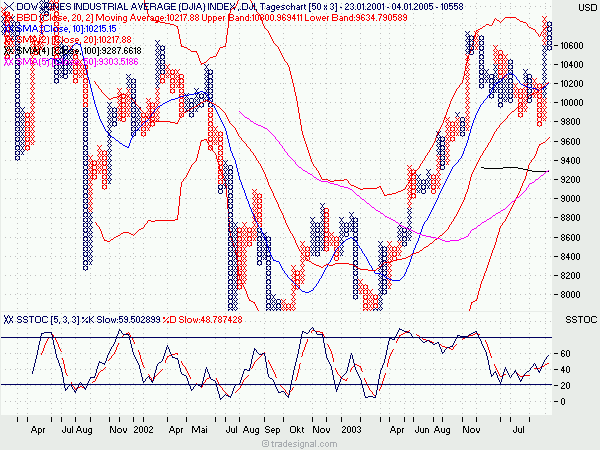
Task: Click the 9400 price axis label
Action: click(x=570, y=161)
